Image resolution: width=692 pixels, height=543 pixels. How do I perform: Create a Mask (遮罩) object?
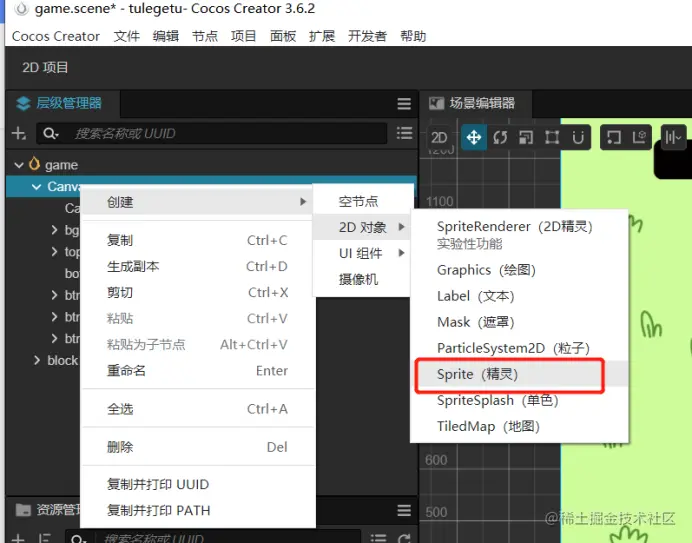(519, 322)
